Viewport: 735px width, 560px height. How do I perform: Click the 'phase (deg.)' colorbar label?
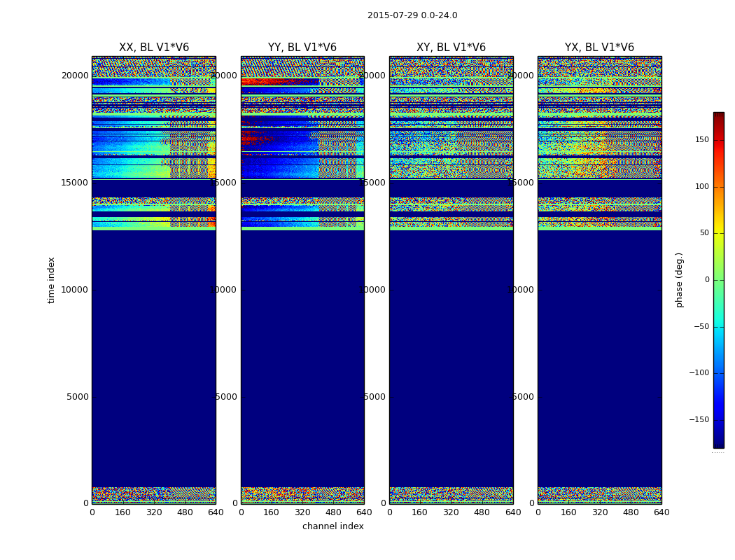coord(679,280)
